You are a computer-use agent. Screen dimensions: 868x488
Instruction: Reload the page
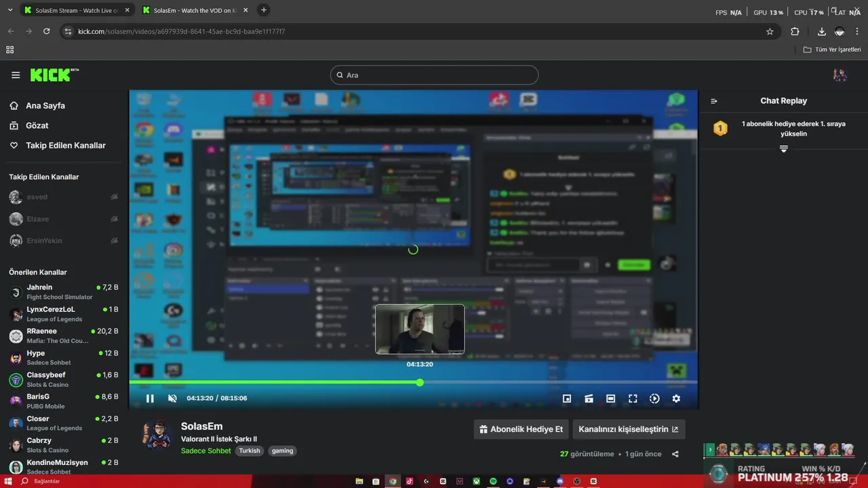[46, 31]
